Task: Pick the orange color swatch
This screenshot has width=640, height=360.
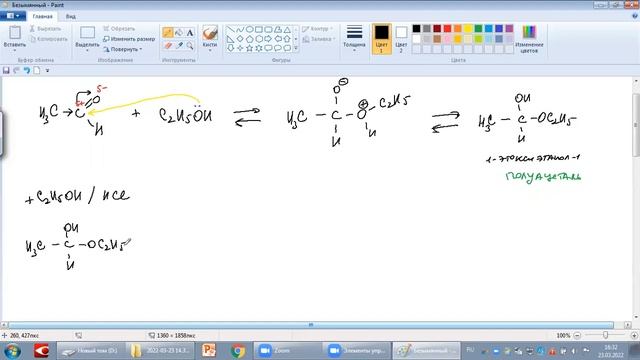Action: click(x=458, y=28)
